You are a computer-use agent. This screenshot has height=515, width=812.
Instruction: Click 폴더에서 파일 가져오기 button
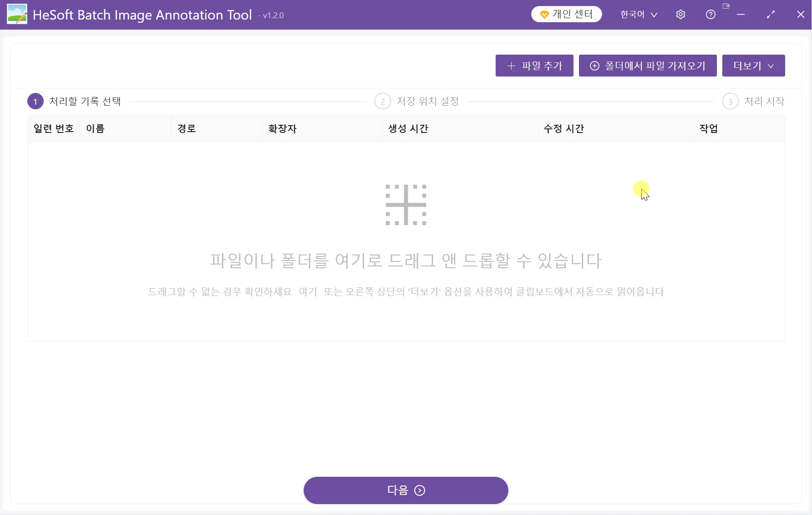tap(648, 66)
